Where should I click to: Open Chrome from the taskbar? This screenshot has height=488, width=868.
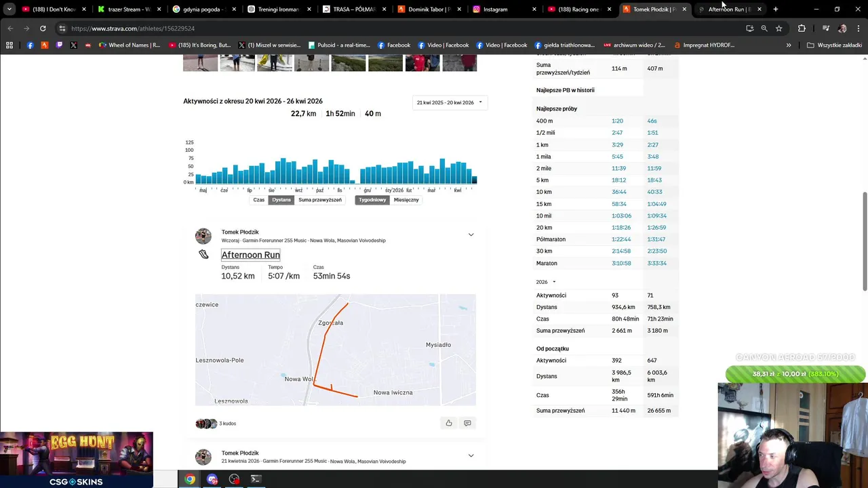[x=190, y=479]
